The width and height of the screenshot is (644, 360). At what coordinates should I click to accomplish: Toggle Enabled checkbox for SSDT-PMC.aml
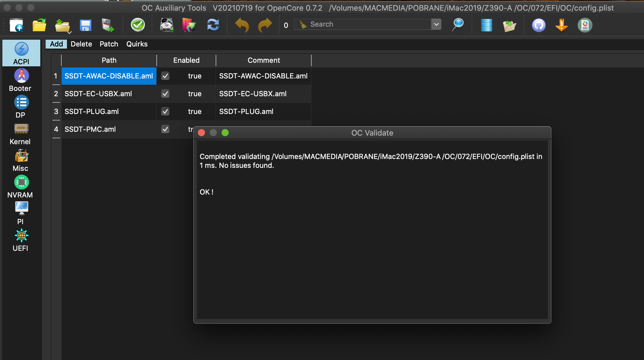point(165,129)
